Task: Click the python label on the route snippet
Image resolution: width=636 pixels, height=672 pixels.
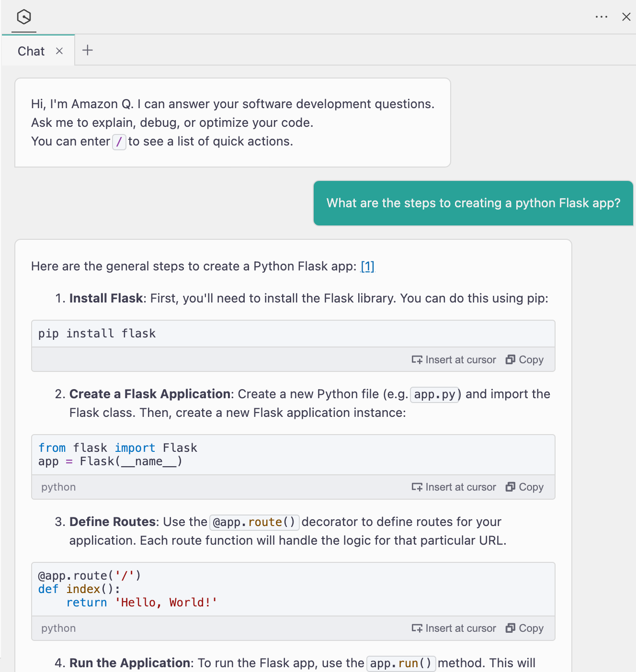Action: [58, 628]
